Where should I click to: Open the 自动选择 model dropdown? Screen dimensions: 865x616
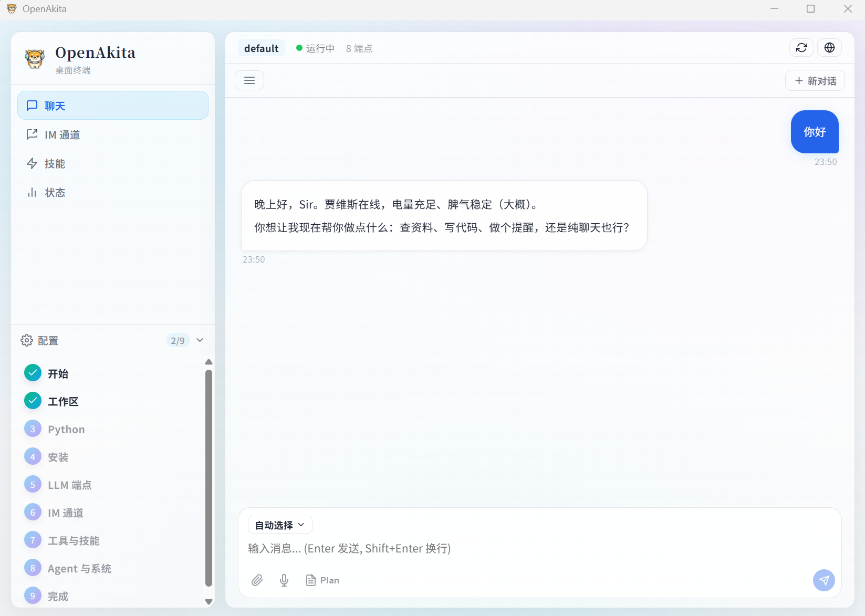pos(279,525)
